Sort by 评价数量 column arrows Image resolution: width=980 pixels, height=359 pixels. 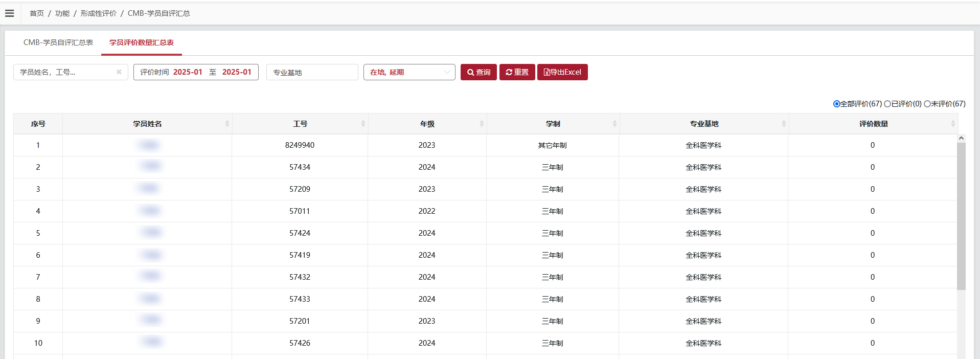[x=953, y=124]
